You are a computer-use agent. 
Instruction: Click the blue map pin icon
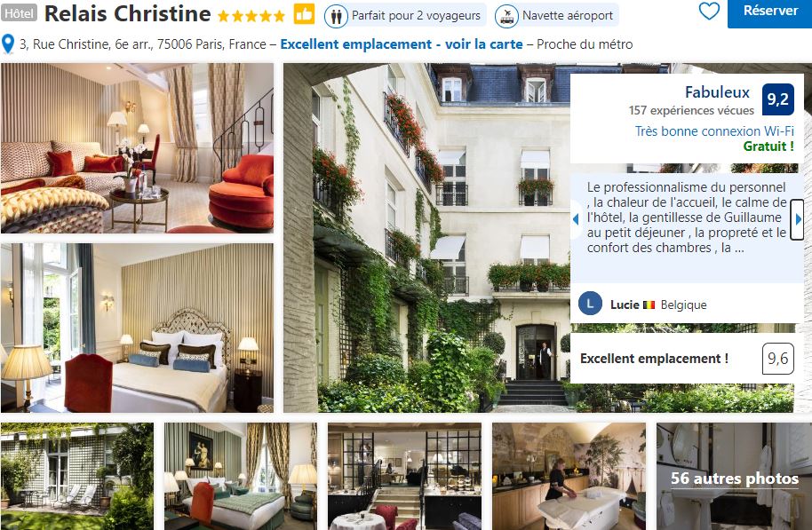pos(8,44)
